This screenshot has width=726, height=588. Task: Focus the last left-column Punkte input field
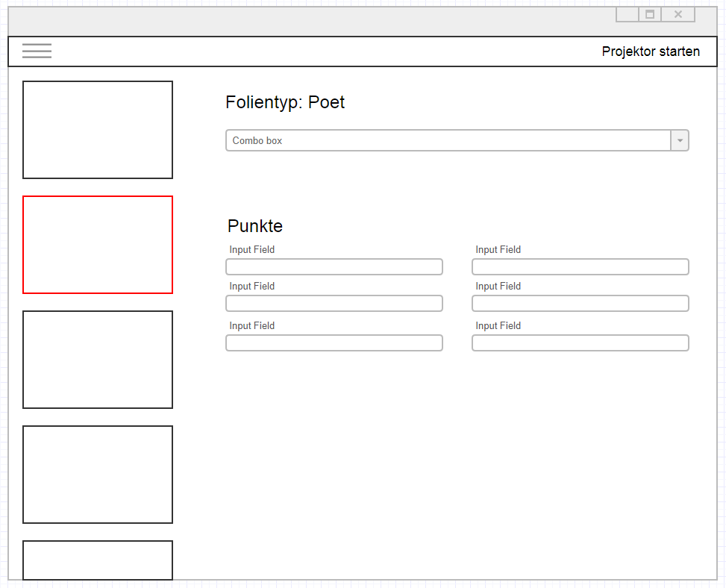click(x=334, y=343)
